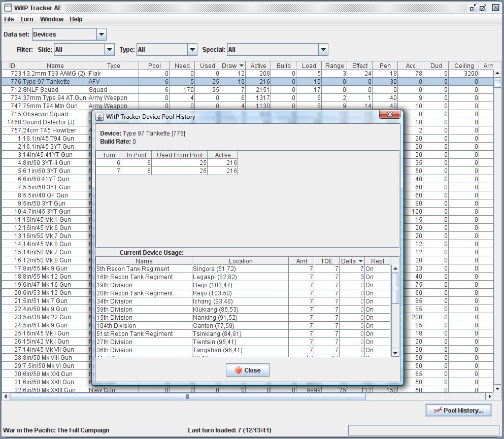This screenshot has height=439, width=504.
Task: Open the Type filter dropdown
Action: [x=192, y=50]
